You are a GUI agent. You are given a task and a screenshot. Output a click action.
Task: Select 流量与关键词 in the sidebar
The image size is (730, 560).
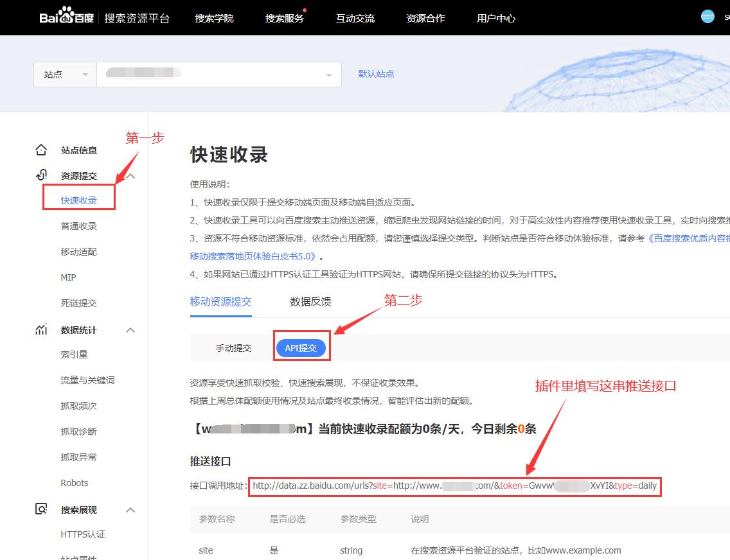pyautogui.click(x=87, y=380)
